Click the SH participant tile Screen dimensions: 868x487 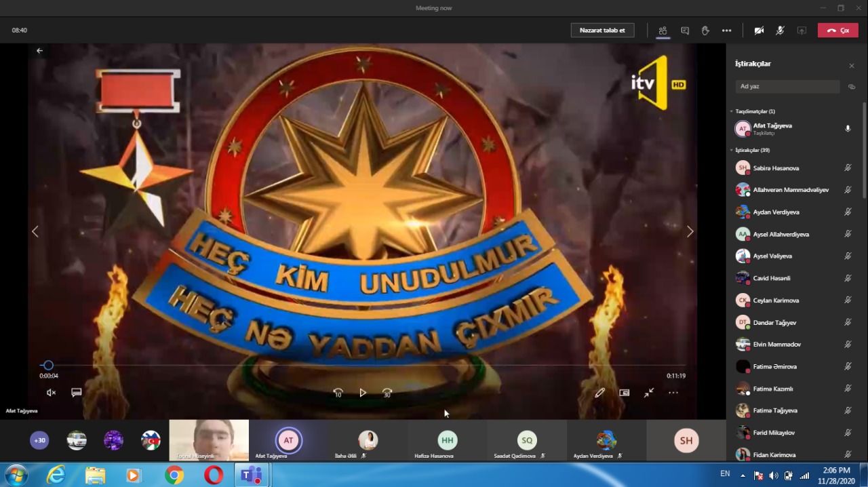pyautogui.click(x=686, y=440)
